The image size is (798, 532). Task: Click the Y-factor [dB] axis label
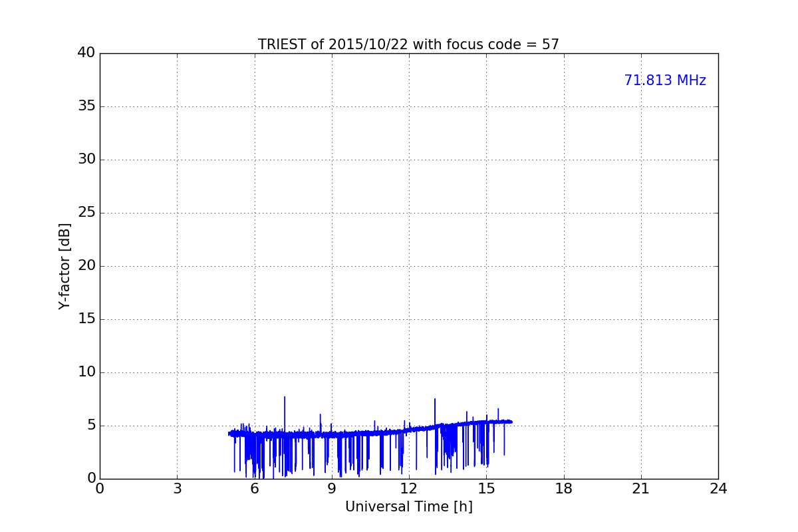[65, 266]
